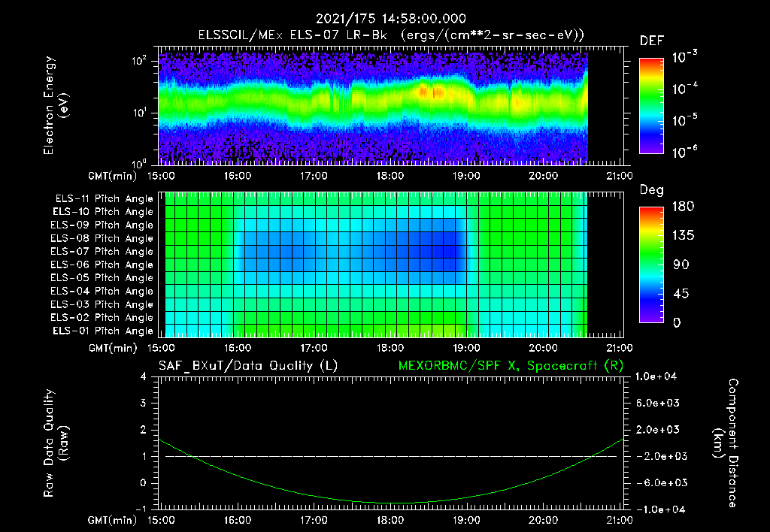
Task: Select the ELS-04 Pitch Angle row label
Action: click(x=102, y=291)
